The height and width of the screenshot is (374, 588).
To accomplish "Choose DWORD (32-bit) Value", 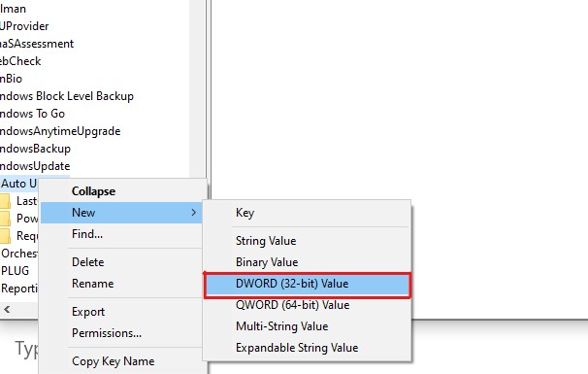I will (x=308, y=285).
